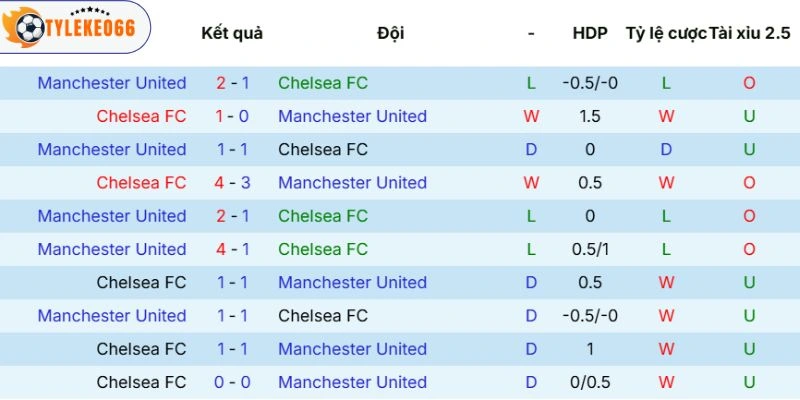Select the Tài xỉu 2.5 column header
The image size is (800, 400).
(749, 33)
